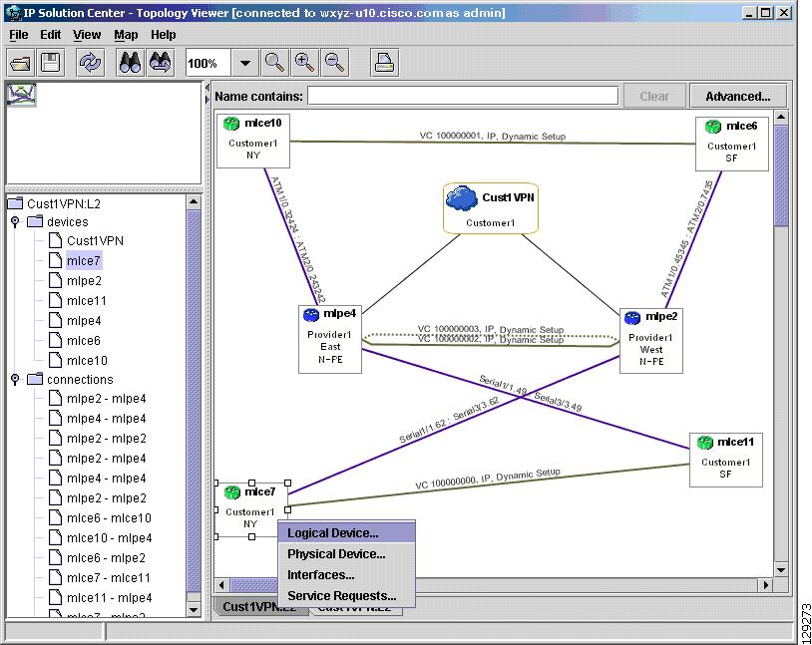Click the Clear button

coord(654,97)
